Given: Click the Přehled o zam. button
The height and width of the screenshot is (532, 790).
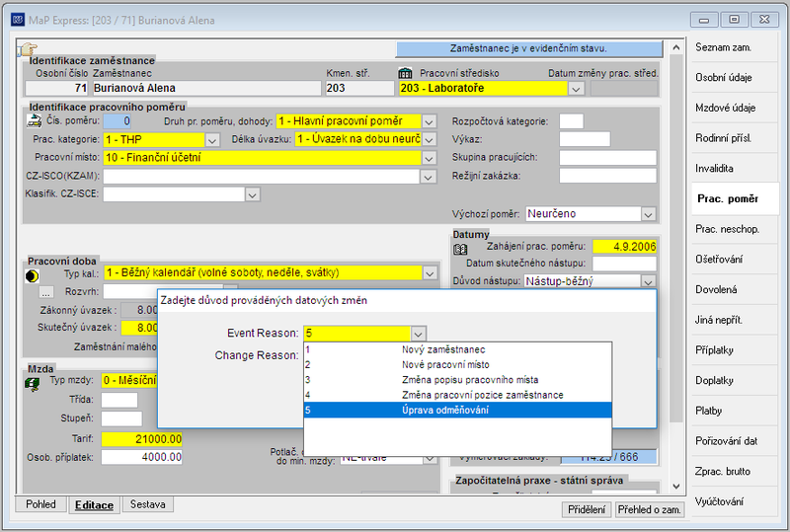Looking at the screenshot, I should coord(649,509).
